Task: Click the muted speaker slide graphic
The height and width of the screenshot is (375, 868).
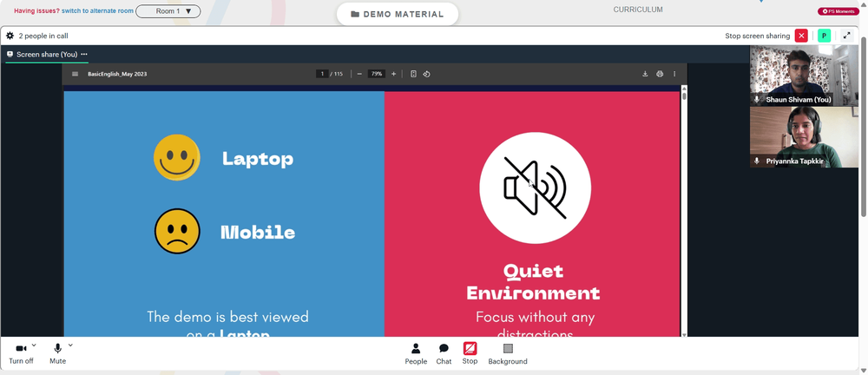Action: pyautogui.click(x=535, y=187)
